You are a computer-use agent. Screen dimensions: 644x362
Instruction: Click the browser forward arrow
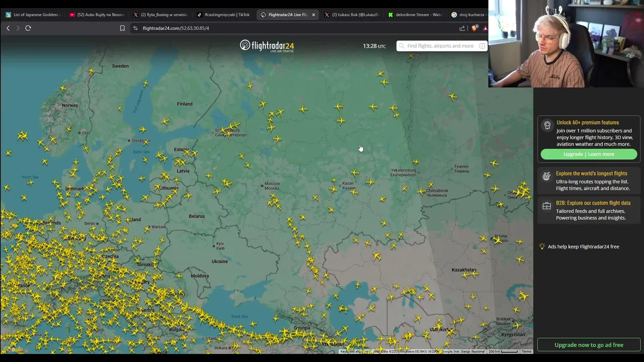18,28
